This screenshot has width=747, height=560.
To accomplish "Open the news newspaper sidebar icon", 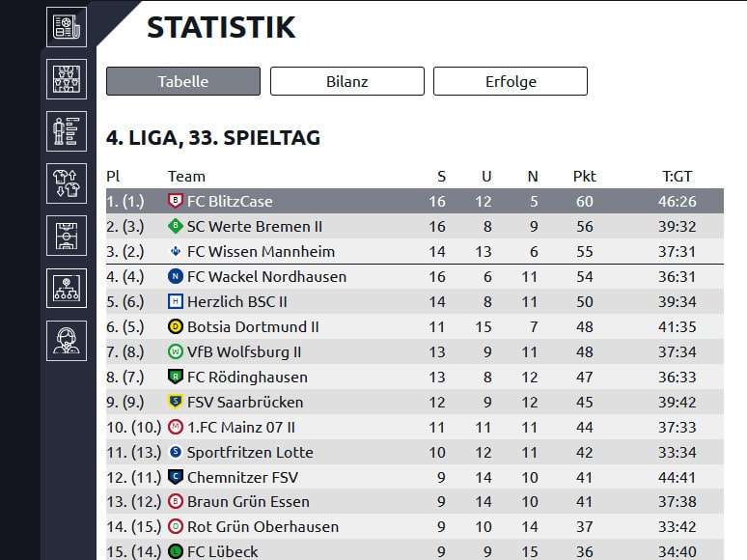I will [x=67, y=27].
